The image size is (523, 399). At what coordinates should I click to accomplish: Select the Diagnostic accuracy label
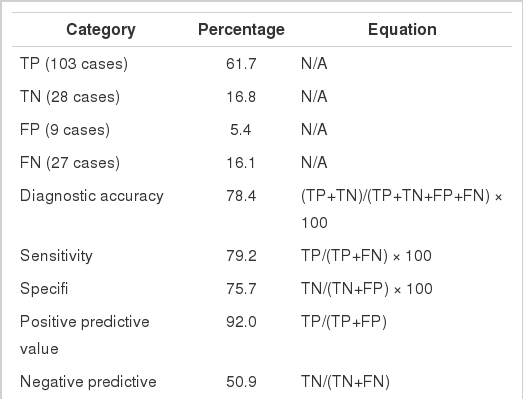(92, 196)
